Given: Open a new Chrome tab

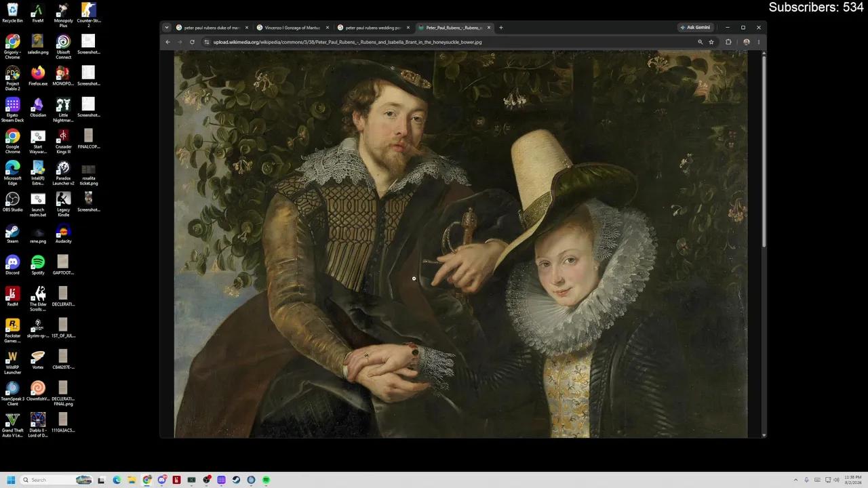Looking at the screenshot, I should 501,28.
